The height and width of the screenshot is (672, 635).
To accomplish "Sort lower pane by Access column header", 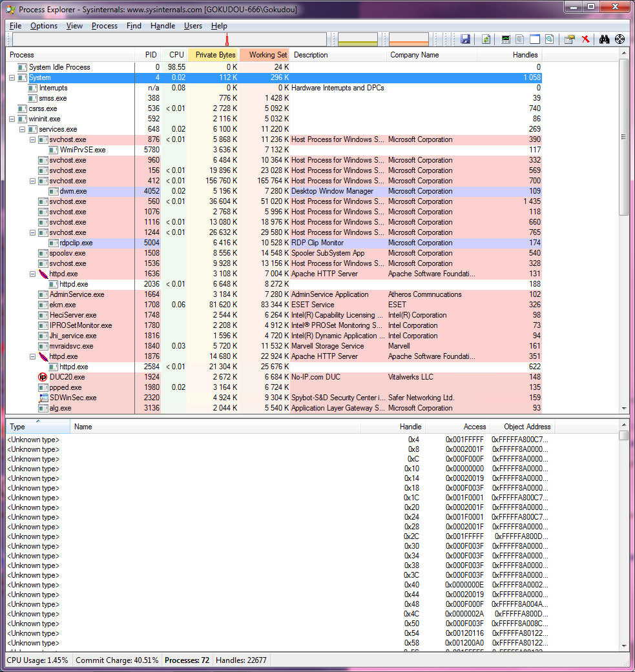I will pos(457,427).
